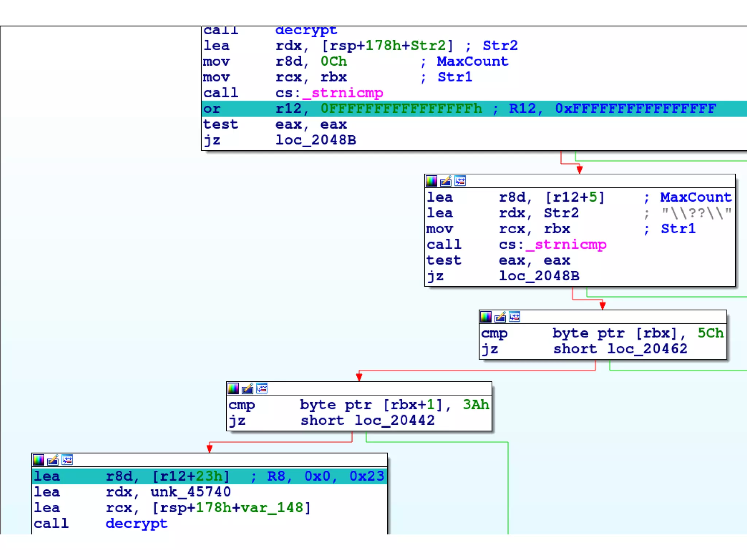The height and width of the screenshot is (560, 747).
Task: Click group-nodes icon on \\??\\ strnicmp node
Action: point(460,181)
